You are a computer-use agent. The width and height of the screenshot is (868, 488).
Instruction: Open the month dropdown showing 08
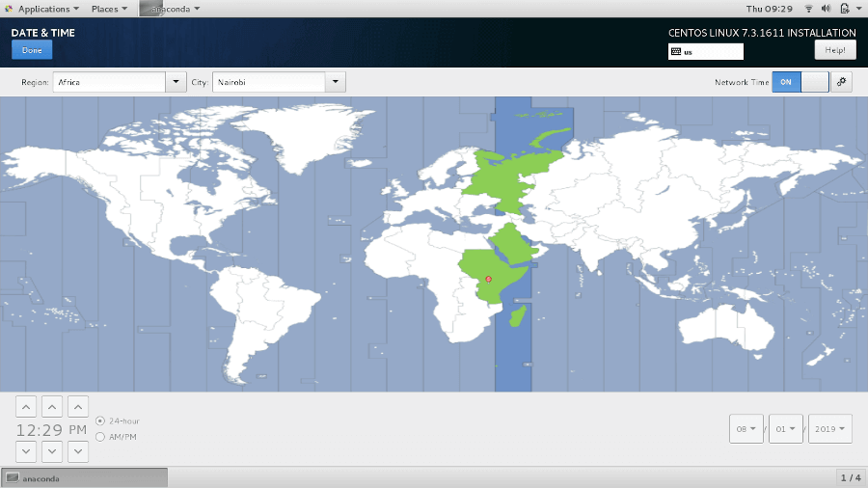click(746, 429)
